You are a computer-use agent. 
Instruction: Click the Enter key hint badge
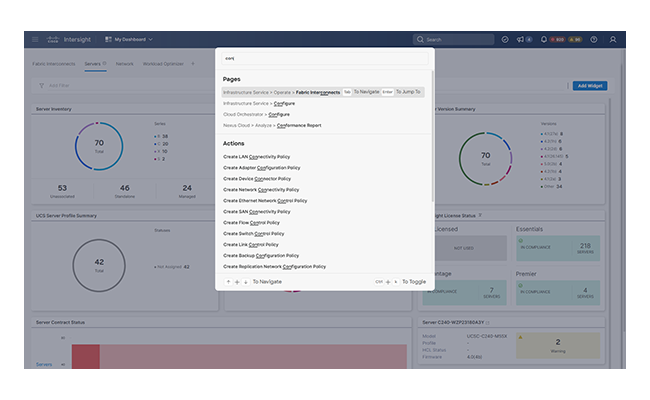coord(387,92)
